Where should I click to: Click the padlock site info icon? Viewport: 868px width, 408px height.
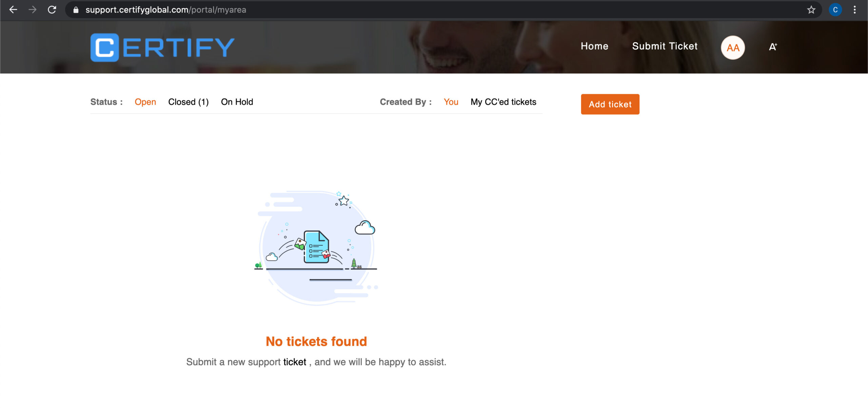[x=76, y=10]
